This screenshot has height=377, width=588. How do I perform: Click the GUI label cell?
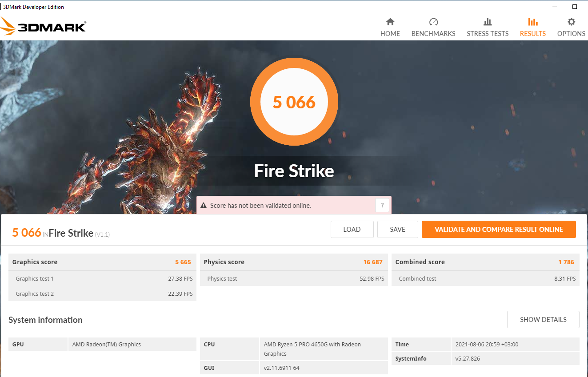click(x=229, y=368)
